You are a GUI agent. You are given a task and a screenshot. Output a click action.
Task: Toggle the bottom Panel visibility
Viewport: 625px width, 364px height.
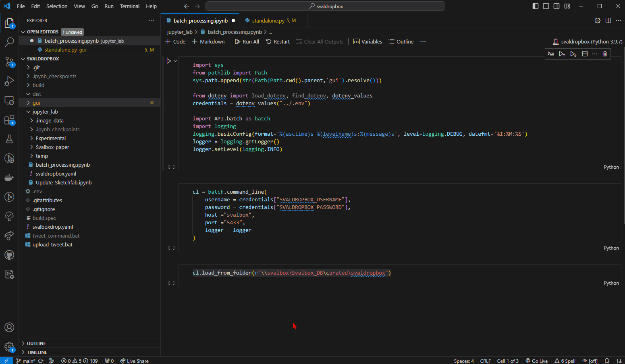point(546,6)
